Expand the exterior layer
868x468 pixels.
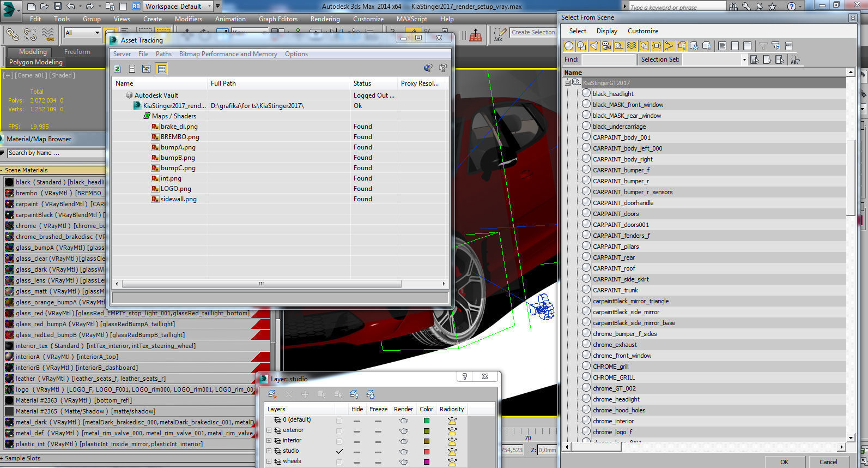[x=269, y=430]
